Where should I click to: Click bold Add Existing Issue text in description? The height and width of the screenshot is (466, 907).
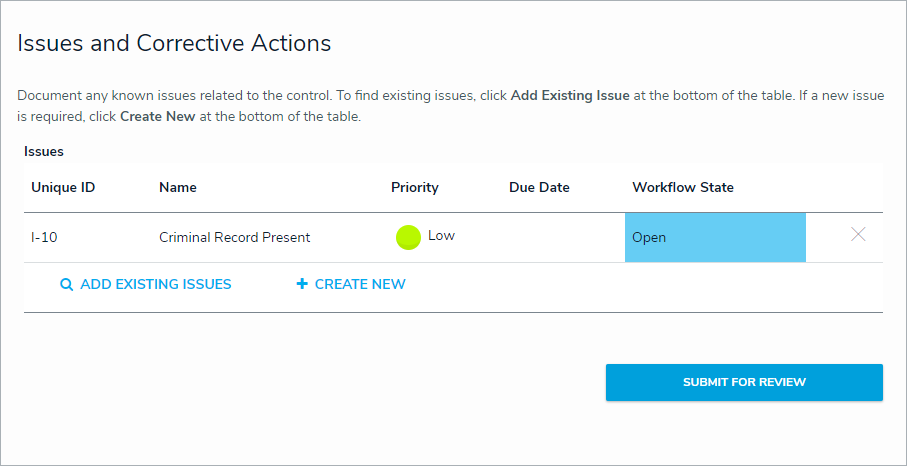click(570, 96)
